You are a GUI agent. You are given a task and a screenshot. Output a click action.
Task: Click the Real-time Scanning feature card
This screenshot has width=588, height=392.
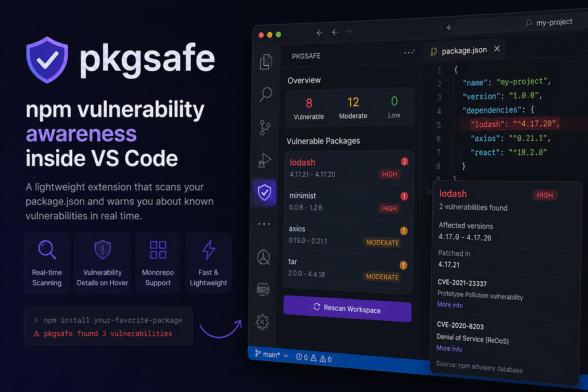click(47, 263)
